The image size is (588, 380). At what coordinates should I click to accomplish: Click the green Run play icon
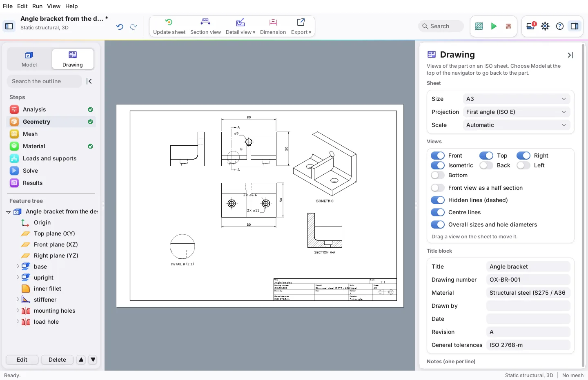click(x=494, y=26)
